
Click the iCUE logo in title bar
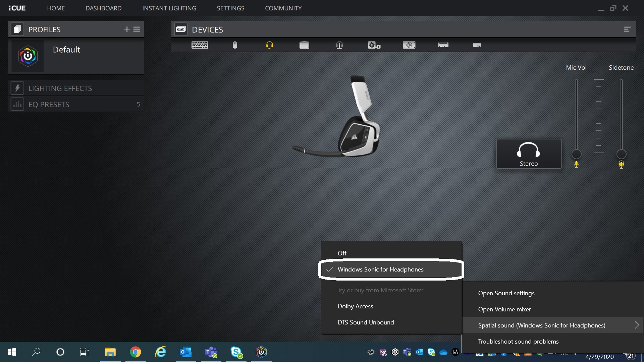17,8
